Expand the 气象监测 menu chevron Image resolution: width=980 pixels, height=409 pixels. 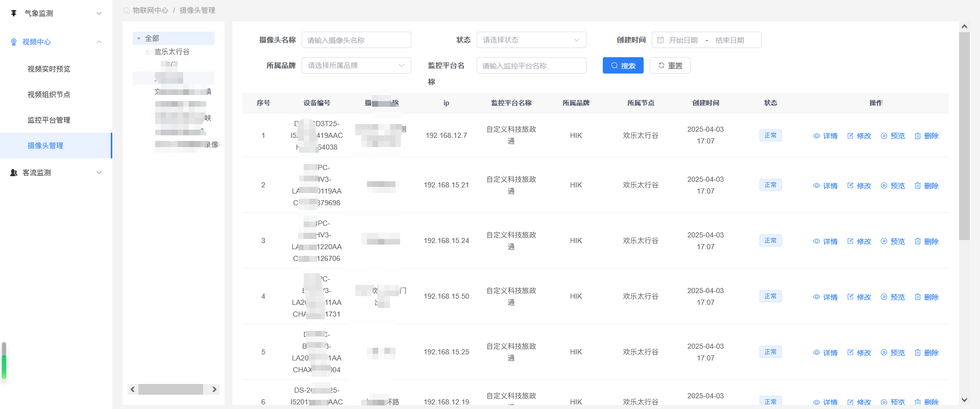pos(99,13)
